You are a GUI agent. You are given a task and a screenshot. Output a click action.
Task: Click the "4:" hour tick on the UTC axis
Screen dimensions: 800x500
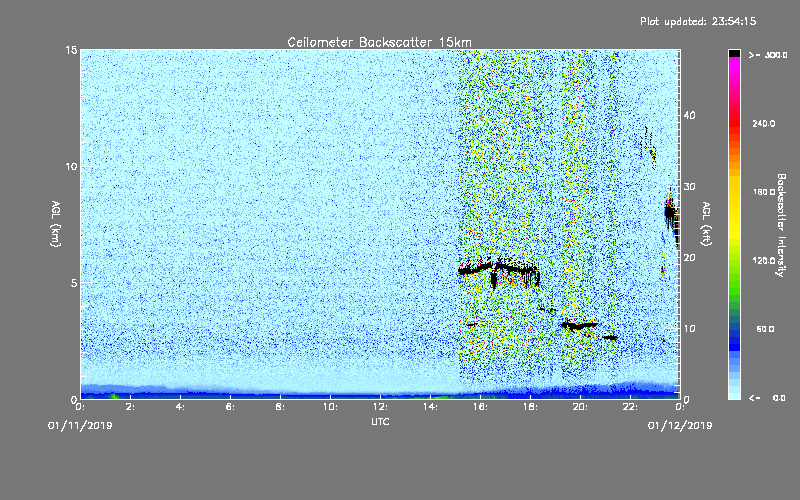pyautogui.click(x=181, y=407)
